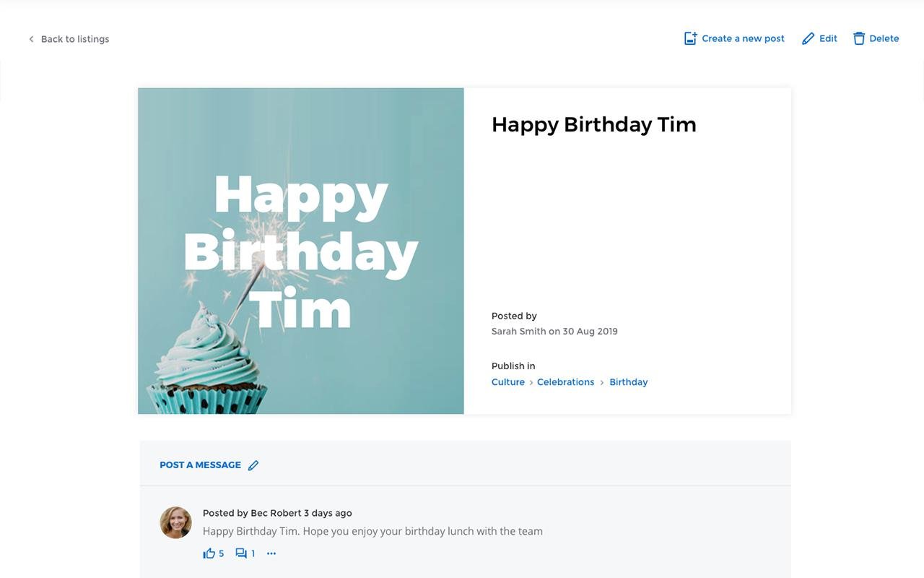This screenshot has width=924, height=578.
Task: Click the Create a new post icon
Action: click(691, 38)
